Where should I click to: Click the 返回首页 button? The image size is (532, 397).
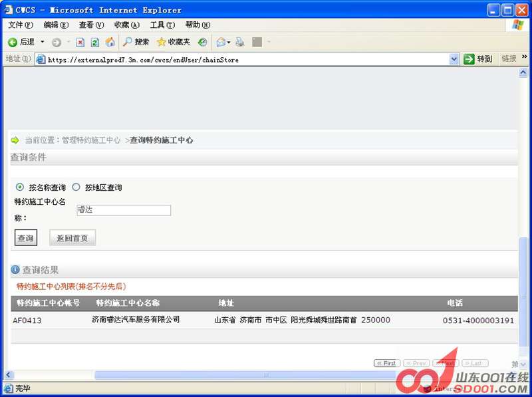[x=72, y=237]
